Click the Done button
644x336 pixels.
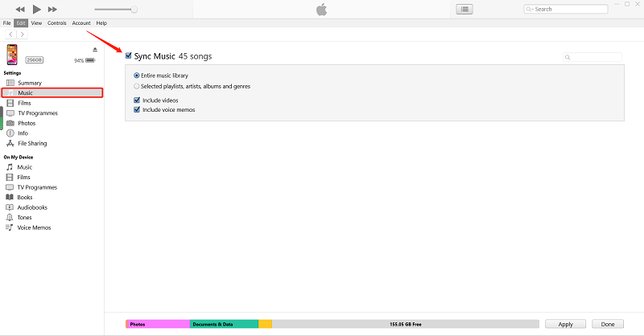coord(607,324)
